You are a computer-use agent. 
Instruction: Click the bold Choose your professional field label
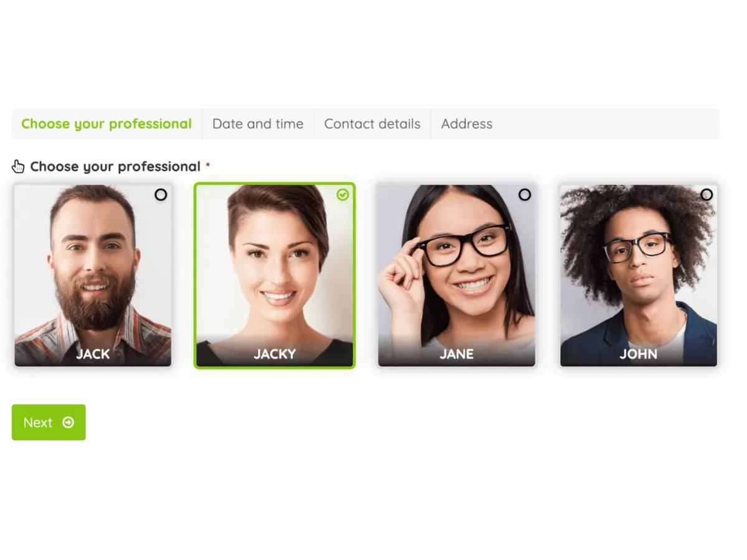pyautogui.click(x=115, y=167)
